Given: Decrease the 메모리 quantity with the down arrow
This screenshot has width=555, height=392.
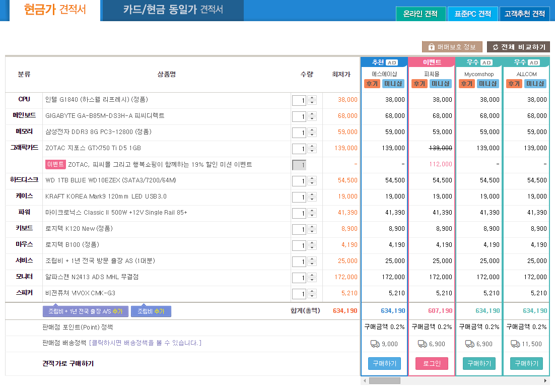Looking at the screenshot, I should [x=312, y=135].
